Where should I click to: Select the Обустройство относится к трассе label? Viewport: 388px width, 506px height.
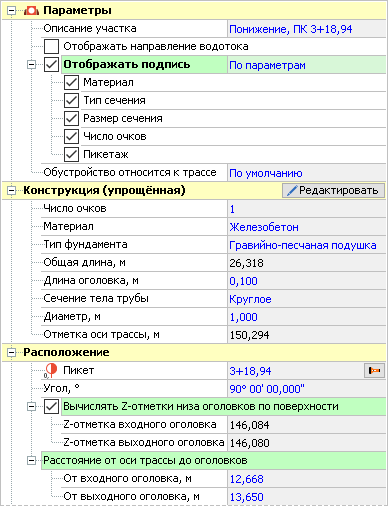[x=130, y=172]
